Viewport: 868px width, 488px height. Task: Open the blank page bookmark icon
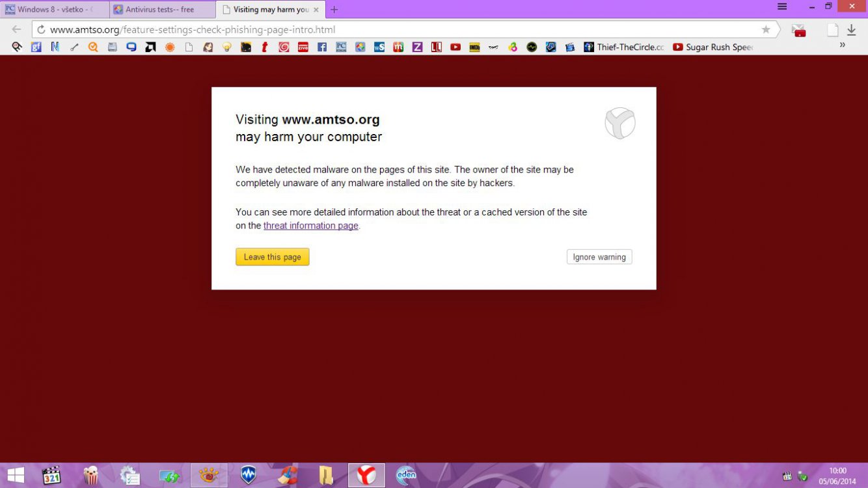[189, 47]
